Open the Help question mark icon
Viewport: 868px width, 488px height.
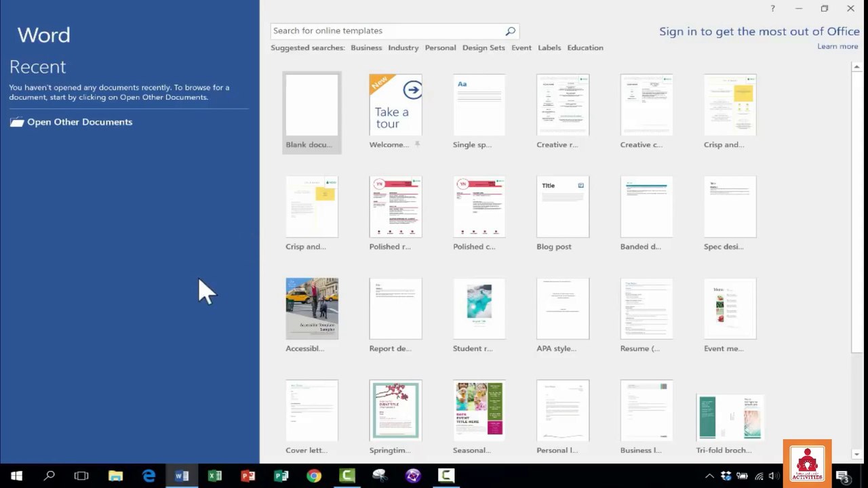(x=773, y=8)
